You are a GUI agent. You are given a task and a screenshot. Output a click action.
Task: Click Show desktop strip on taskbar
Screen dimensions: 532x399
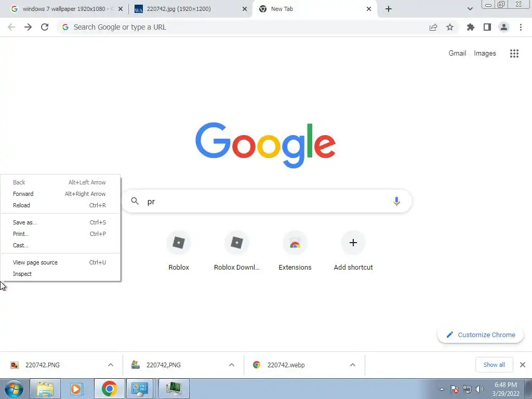tap(528, 389)
